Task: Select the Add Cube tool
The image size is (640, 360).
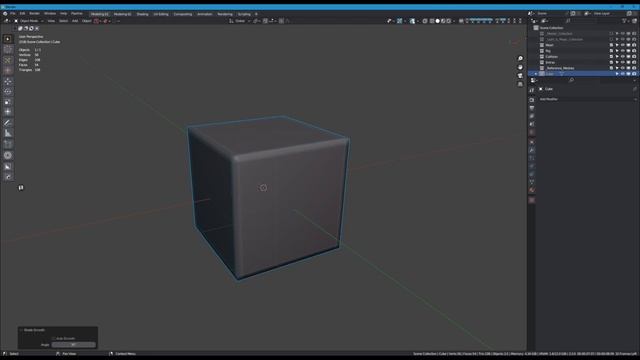Action: click(8, 144)
